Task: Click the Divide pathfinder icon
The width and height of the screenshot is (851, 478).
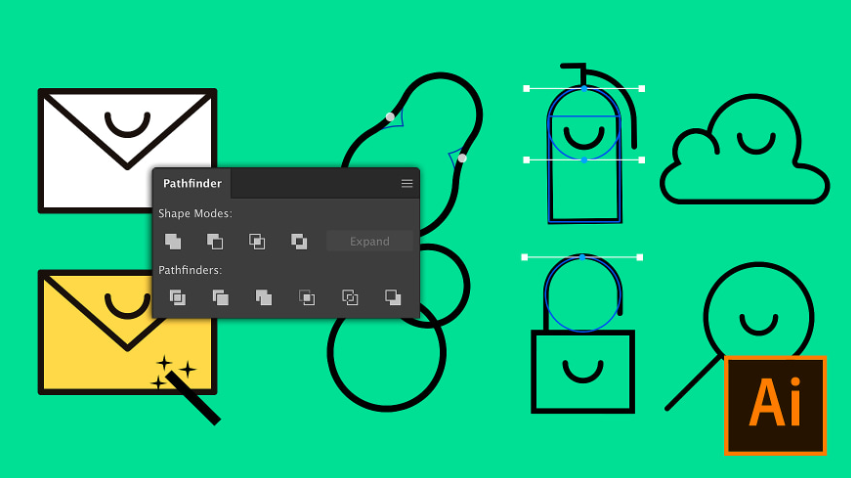Action: click(x=177, y=297)
